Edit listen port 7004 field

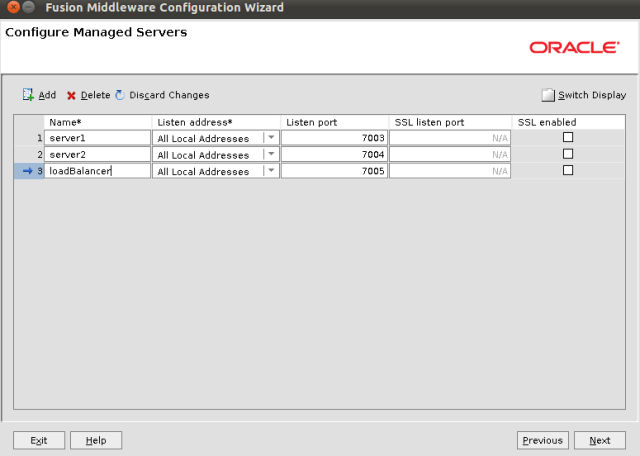334,154
